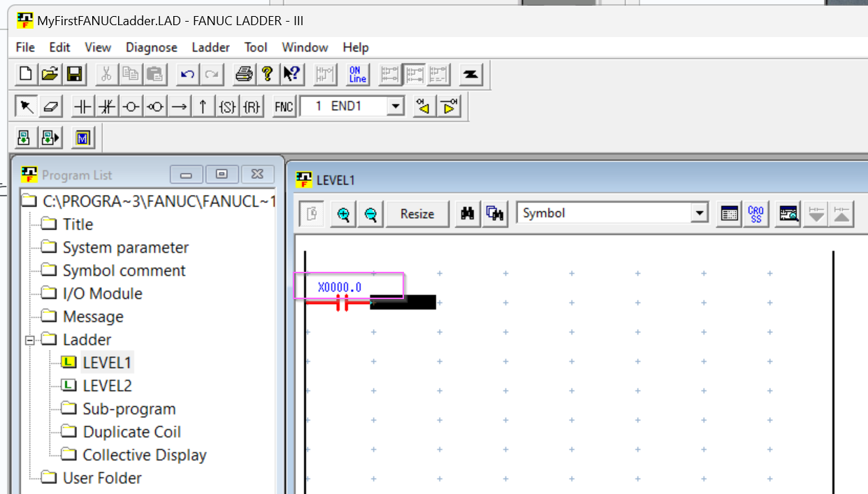This screenshot has height=494, width=868.
Task: Click the blue M icon
Action: coord(82,138)
